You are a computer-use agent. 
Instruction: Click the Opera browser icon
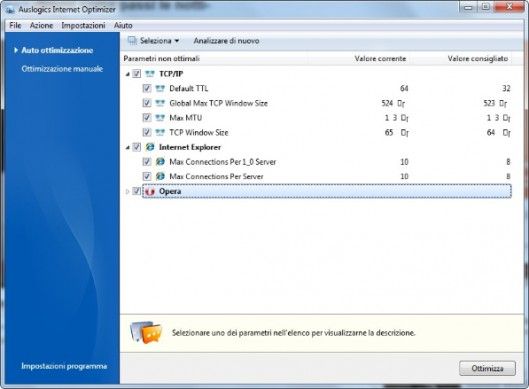[x=149, y=191]
